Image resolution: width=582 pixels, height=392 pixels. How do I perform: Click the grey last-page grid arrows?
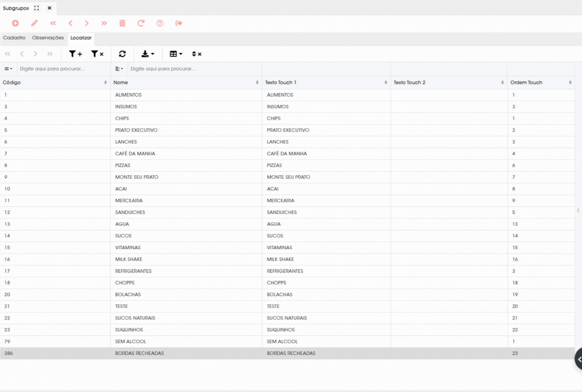[50, 54]
